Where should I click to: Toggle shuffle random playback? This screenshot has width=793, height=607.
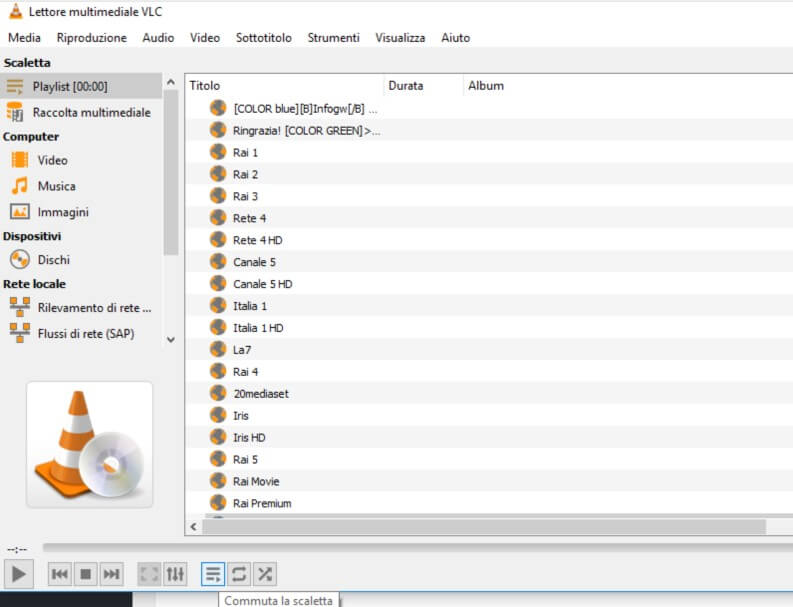coord(265,574)
